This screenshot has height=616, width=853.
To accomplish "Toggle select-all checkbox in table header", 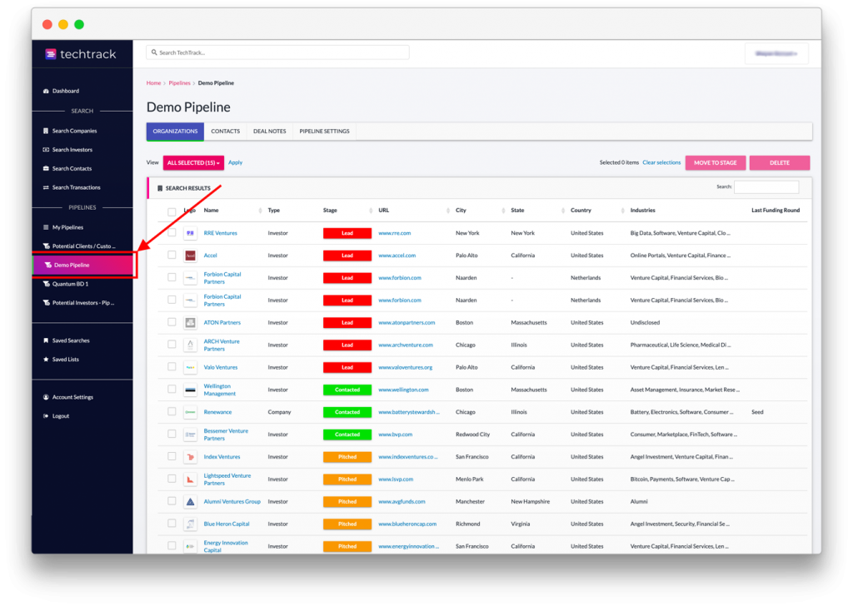I will pos(172,211).
